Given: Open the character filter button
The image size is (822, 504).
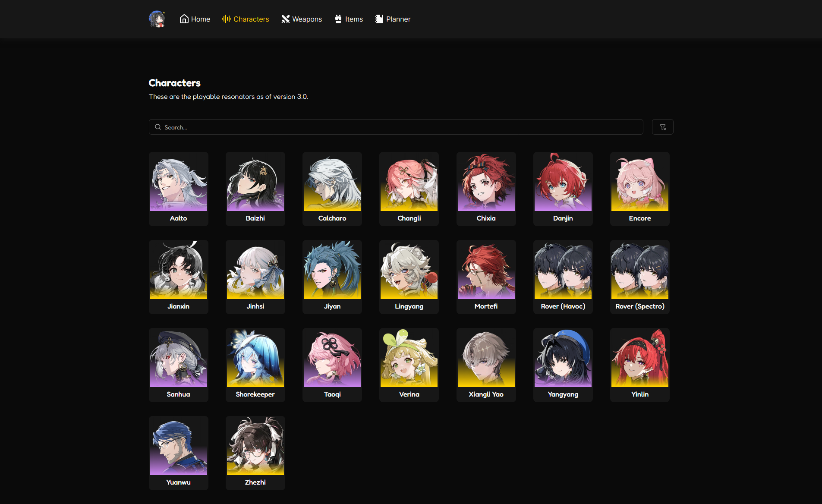Looking at the screenshot, I should coord(663,127).
